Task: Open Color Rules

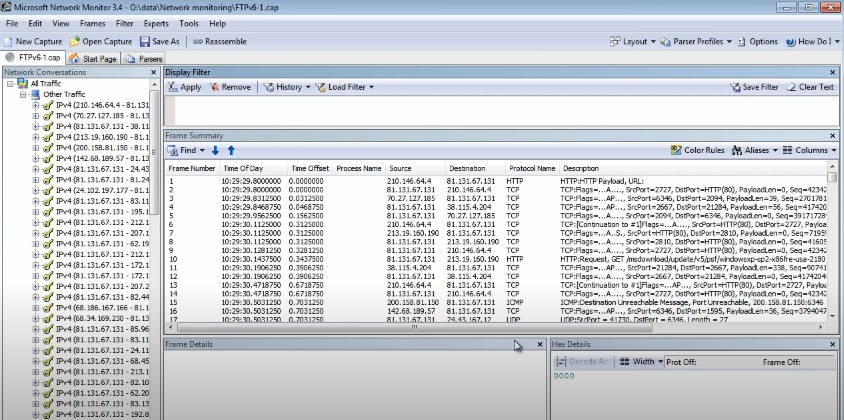Action: pos(698,151)
